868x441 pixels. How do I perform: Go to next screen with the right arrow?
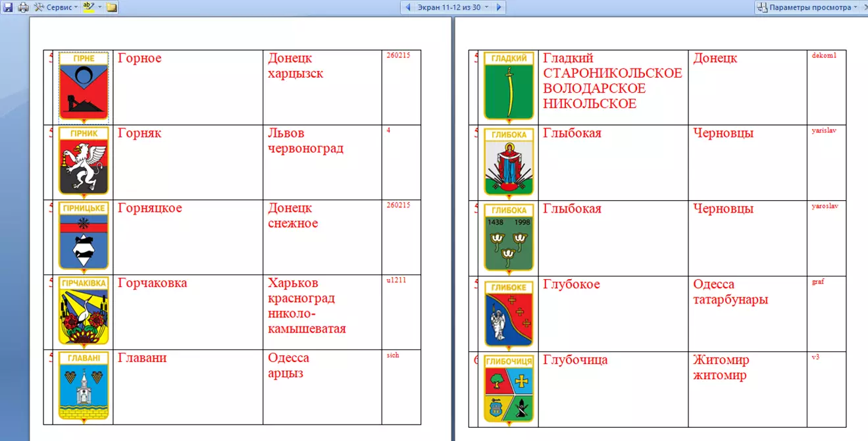[500, 7]
